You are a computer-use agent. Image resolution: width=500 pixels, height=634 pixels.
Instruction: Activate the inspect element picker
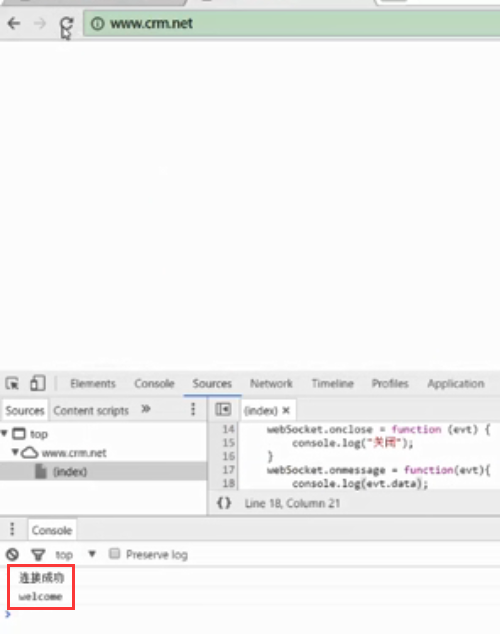click(12, 383)
